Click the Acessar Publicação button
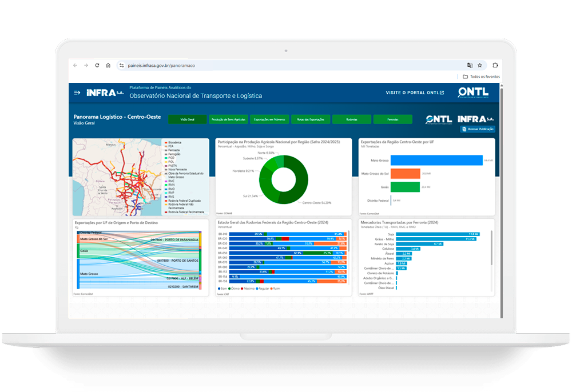 click(x=478, y=129)
